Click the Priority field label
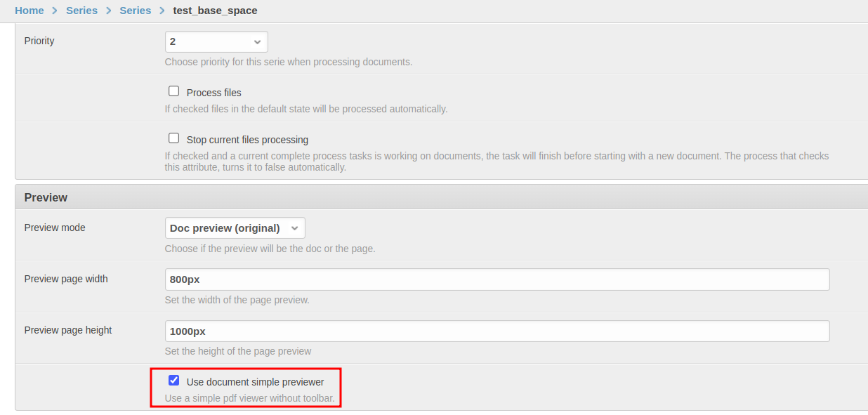The height and width of the screenshot is (415, 868). coord(39,41)
